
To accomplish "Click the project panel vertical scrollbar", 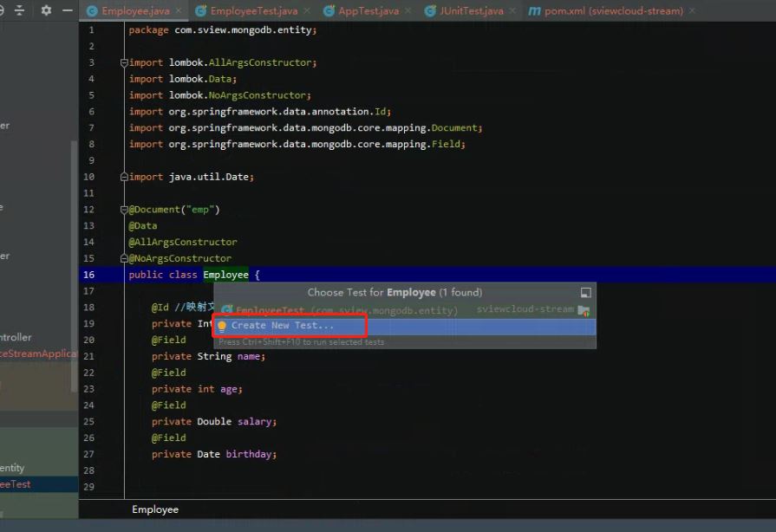I will tap(75, 266).
